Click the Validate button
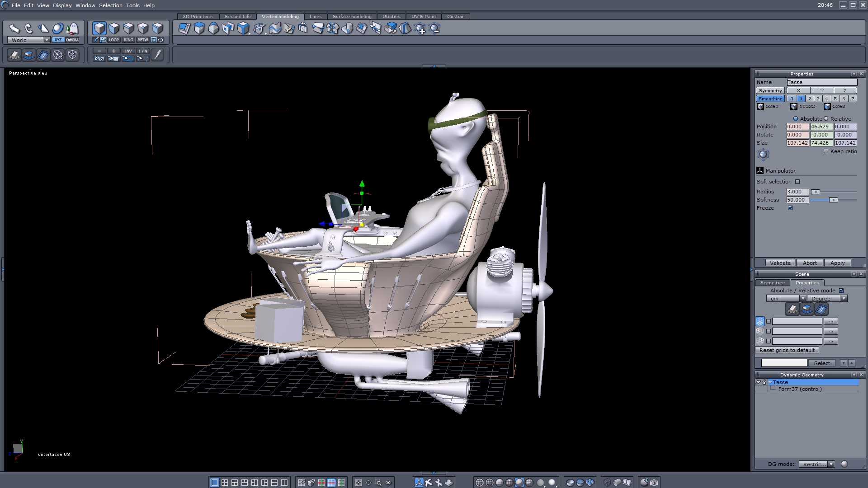 coord(780,263)
